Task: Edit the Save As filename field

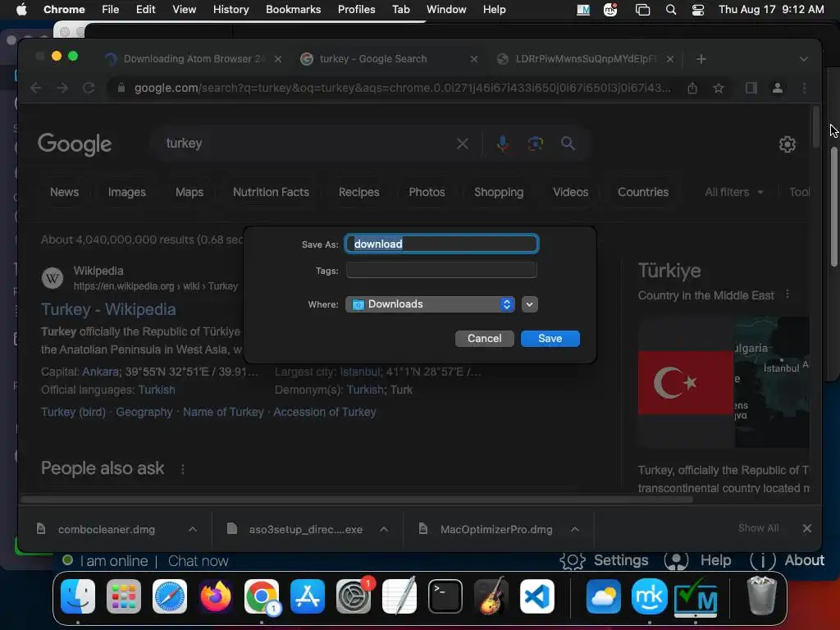Action: pos(441,244)
